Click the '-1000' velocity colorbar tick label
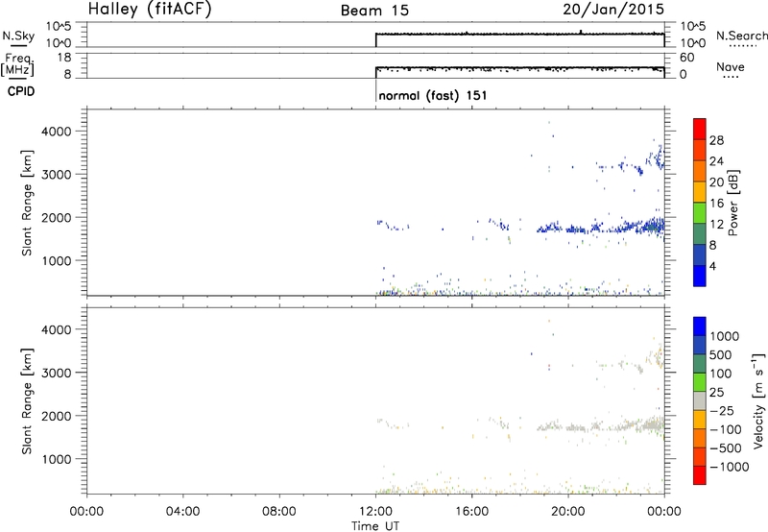Image resolution: width=768 pixels, height=532 pixels. coord(729,467)
